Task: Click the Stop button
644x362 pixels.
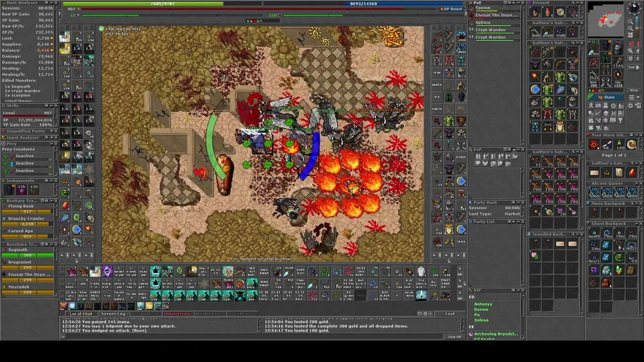Action: tap(634, 90)
